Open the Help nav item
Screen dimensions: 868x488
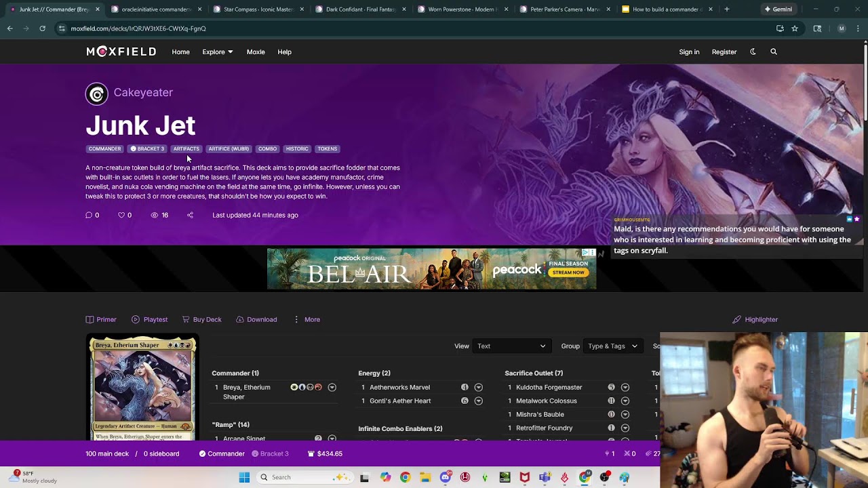284,52
